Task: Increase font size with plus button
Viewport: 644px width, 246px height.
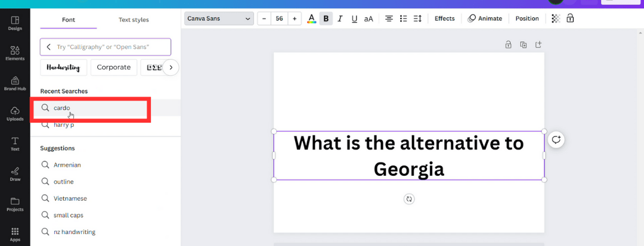Action: (295, 18)
